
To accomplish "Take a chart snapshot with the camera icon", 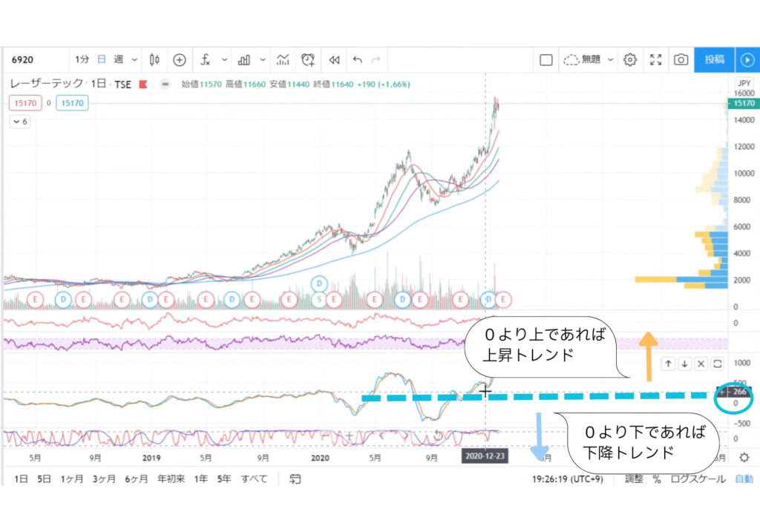I will click(680, 59).
